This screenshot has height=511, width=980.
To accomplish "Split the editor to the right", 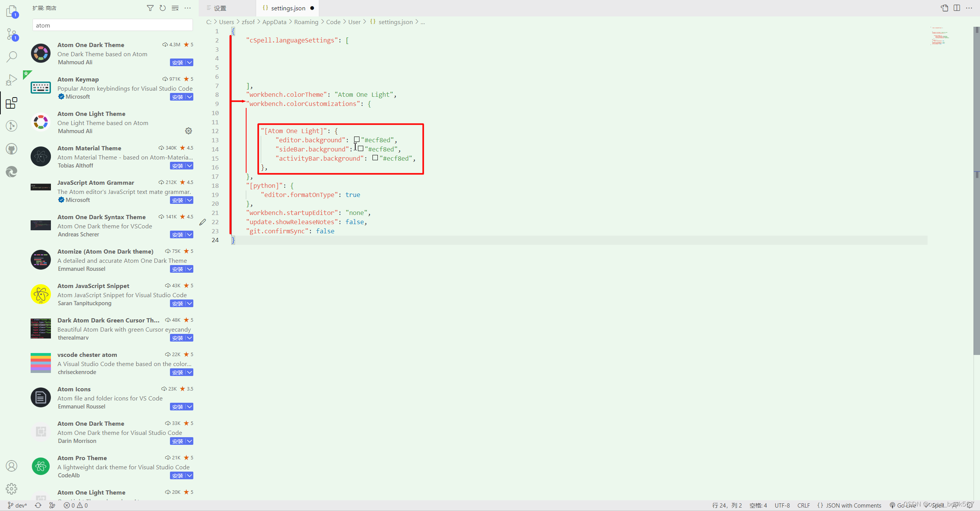I will [957, 8].
